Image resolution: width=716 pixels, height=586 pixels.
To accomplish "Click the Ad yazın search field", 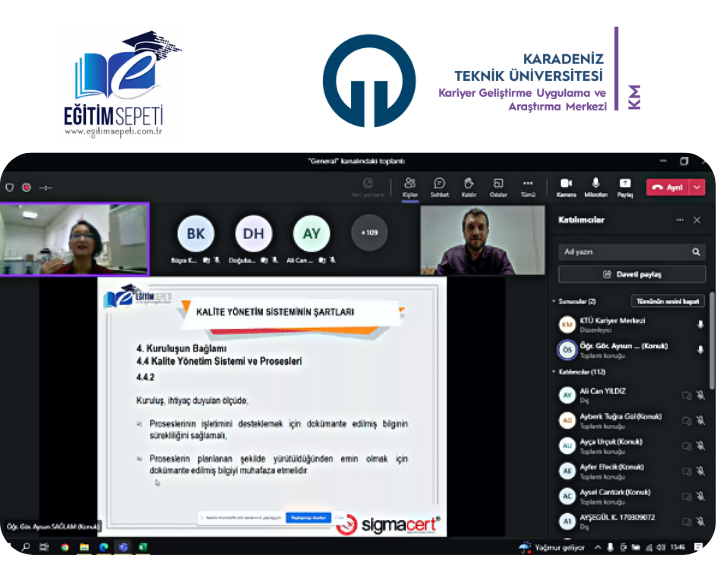I will [620, 252].
